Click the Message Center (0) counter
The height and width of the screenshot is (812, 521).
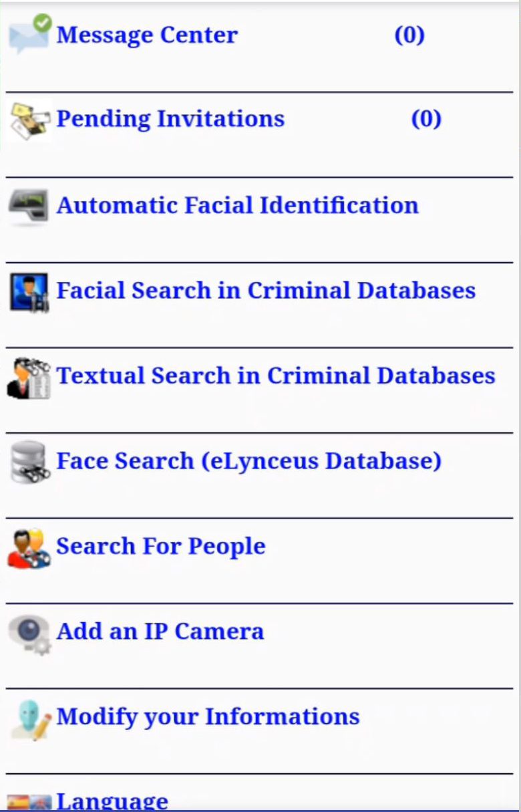point(409,35)
